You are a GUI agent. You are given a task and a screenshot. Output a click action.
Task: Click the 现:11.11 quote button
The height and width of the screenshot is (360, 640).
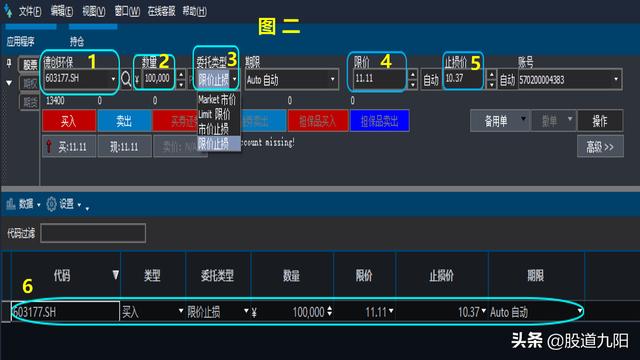click(x=124, y=147)
